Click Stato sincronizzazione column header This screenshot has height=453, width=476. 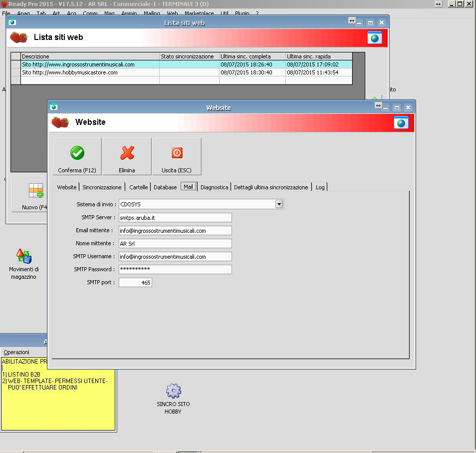tap(189, 56)
